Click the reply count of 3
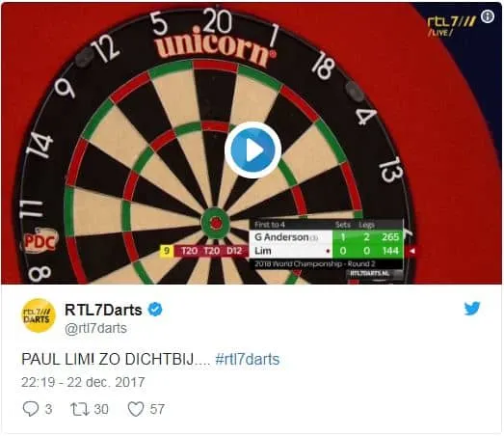The height and width of the screenshot is (436, 504). [x=48, y=409]
